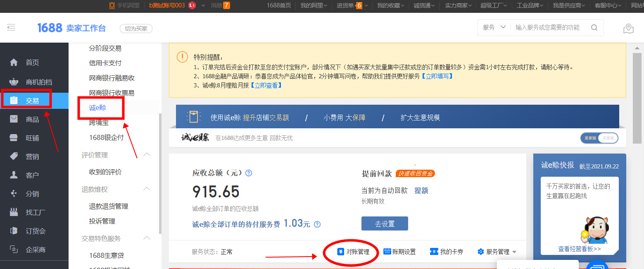This screenshot has width=644, height=269.
Task: Open 对账管理 link
Action: pos(357,252)
